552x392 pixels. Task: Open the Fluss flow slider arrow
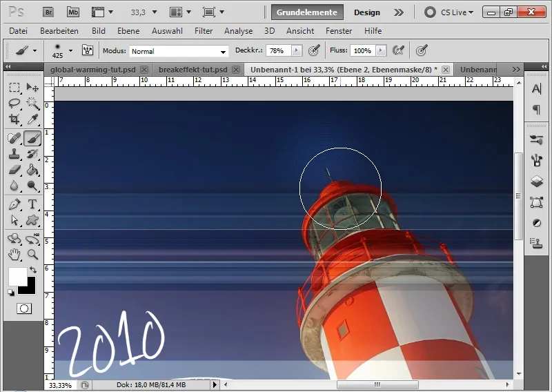(381, 50)
